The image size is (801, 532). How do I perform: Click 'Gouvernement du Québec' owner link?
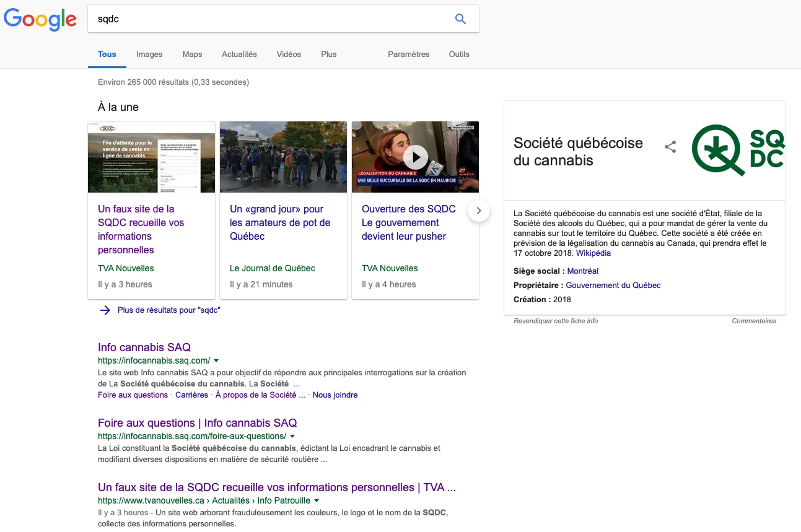click(x=613, y=286)
